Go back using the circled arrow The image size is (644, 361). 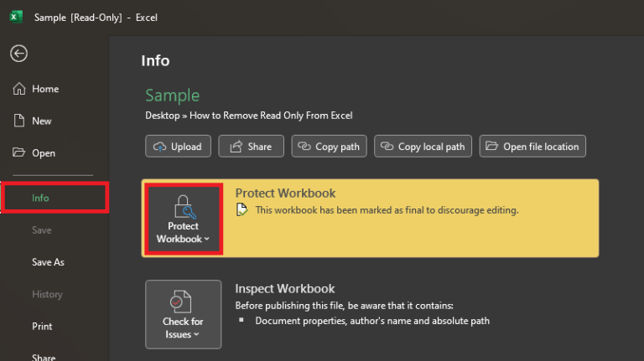tap(19, 54)
